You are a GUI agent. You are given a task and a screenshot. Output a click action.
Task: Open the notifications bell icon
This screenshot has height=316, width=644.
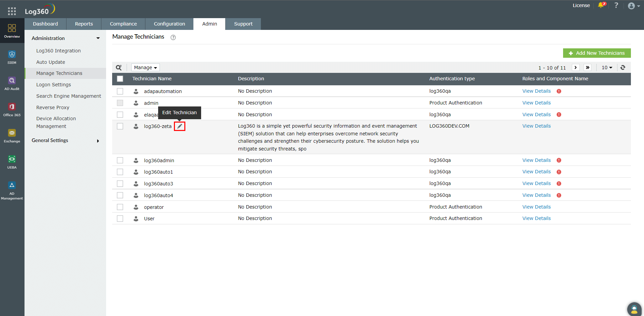pos(602,5)
